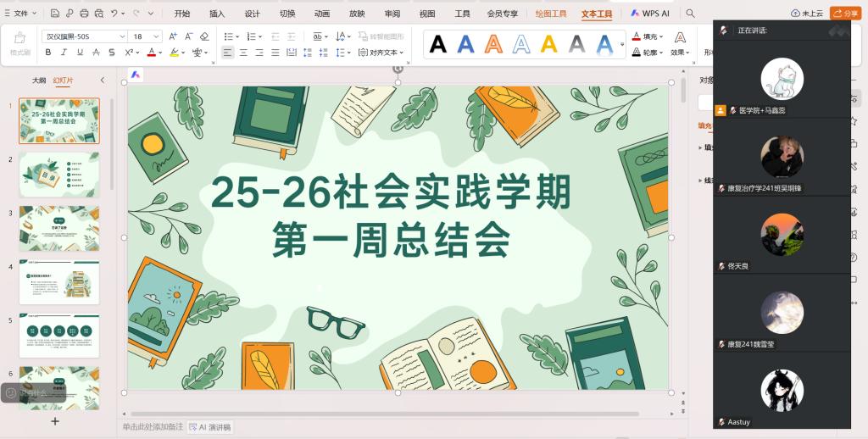Click the clear formatting eraser icon

(204, 36)
